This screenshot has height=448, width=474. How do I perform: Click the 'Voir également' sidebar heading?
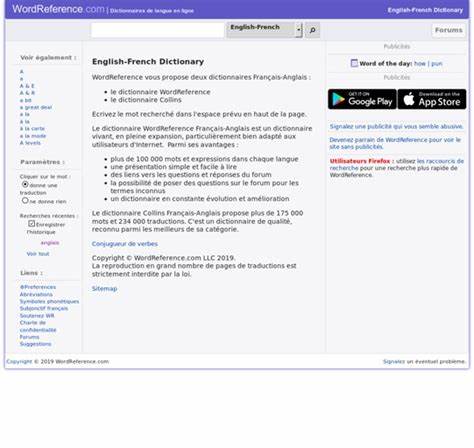(x=48, y=58)
